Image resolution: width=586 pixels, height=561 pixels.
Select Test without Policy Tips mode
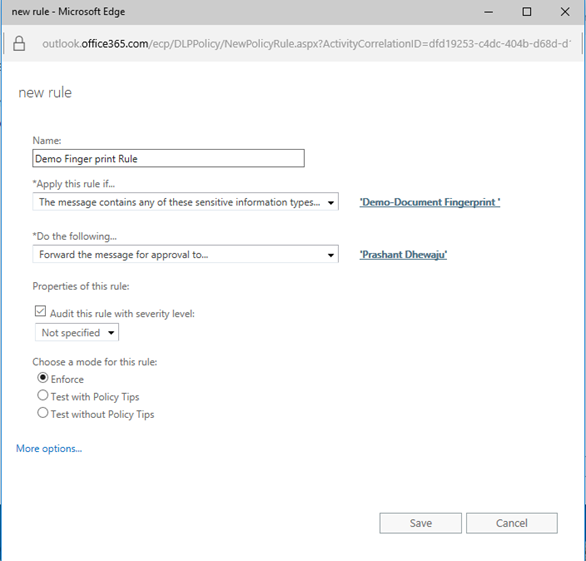[43, 413]
